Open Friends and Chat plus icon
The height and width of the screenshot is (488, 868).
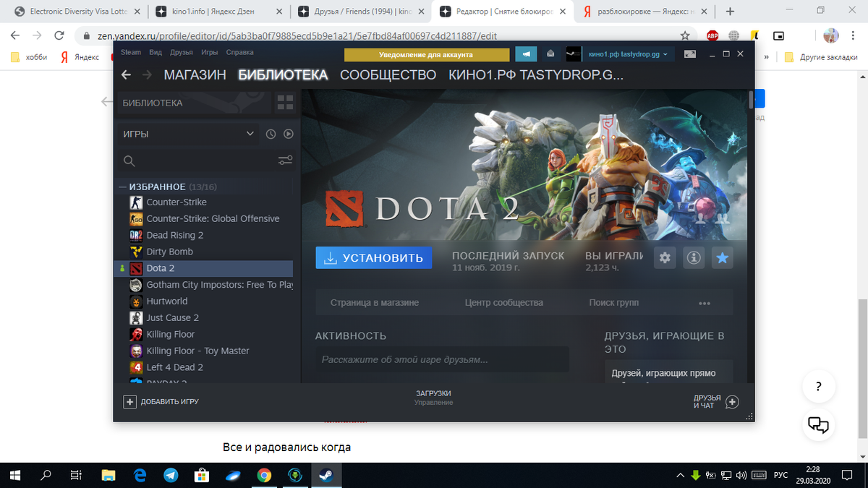[732, 402]
